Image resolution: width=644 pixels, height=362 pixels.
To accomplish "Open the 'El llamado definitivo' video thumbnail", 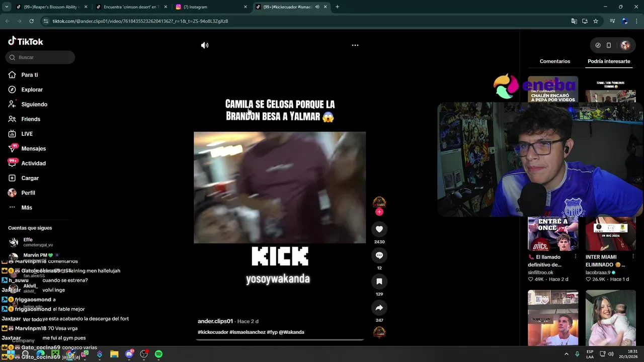I will tap(553, 233).
